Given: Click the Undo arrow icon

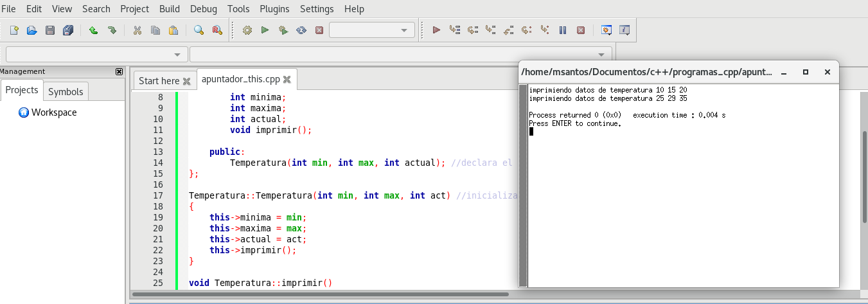Looking at the screenshot, I should (x=93, y=30).
